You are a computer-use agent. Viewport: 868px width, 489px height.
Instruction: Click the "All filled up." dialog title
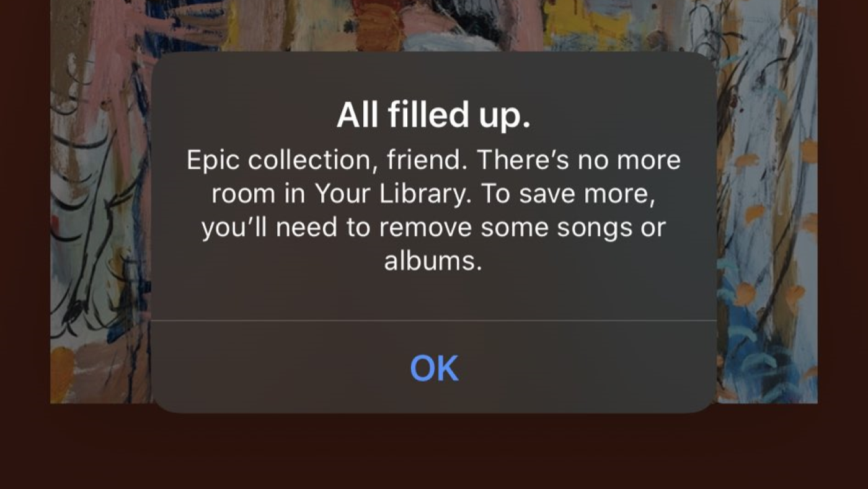(x=434, y=116)
